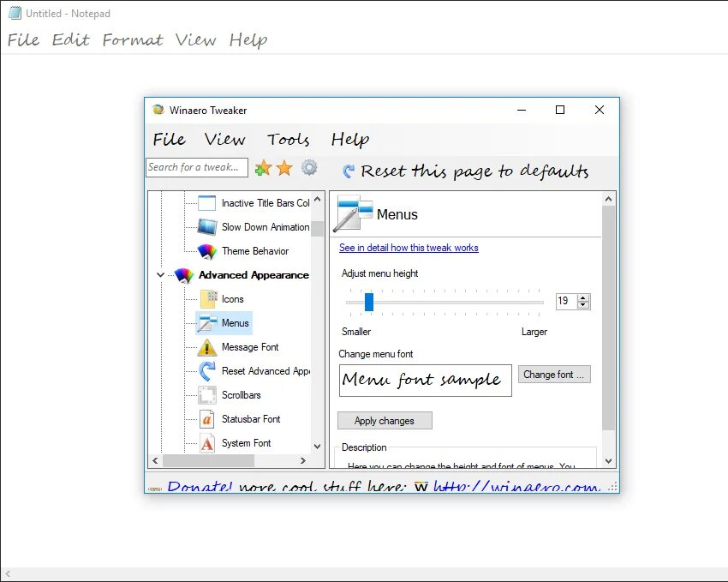Select Statusbar Font tree item

251,419
